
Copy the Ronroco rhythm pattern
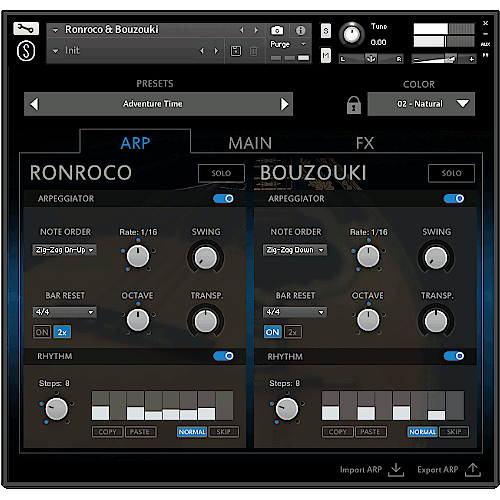tap(108, 432)
